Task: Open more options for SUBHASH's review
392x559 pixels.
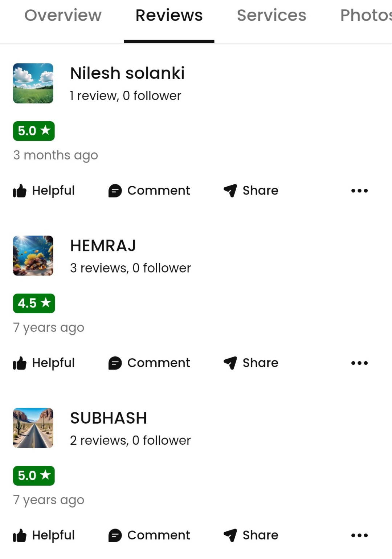Action: pos(359,535)
